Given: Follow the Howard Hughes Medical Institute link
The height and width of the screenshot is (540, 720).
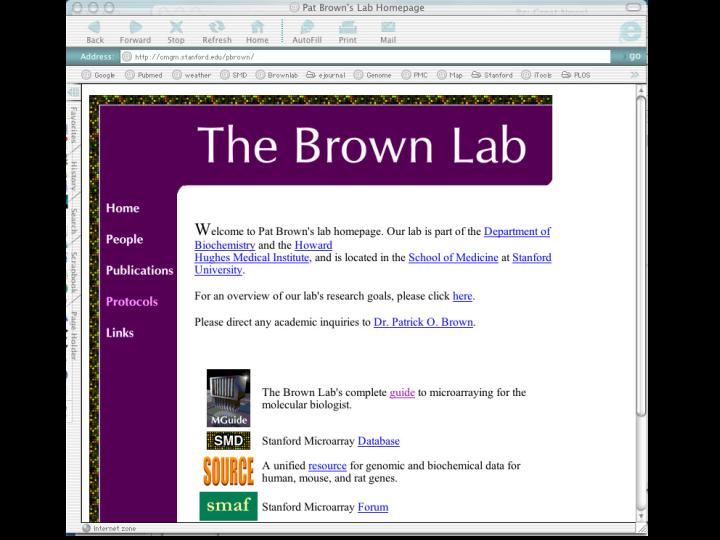Looking at the screenshot, I should [x=252, y=258].
